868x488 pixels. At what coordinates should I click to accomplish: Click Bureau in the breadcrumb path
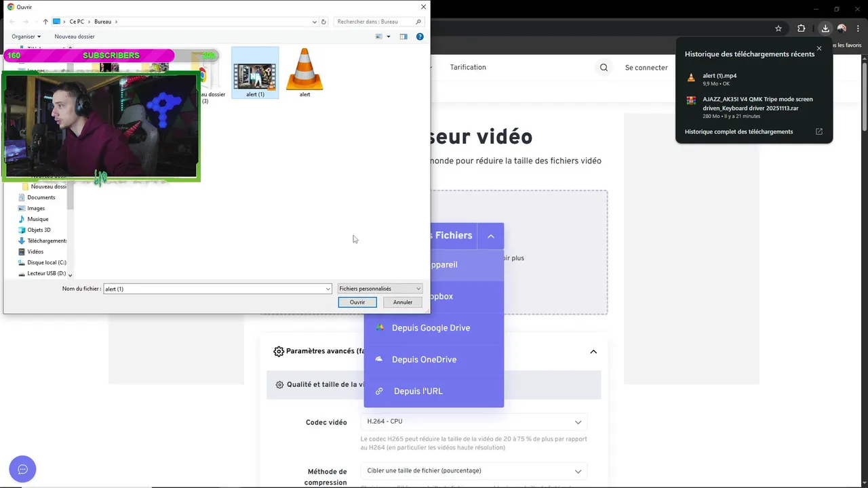coord(102,22)
